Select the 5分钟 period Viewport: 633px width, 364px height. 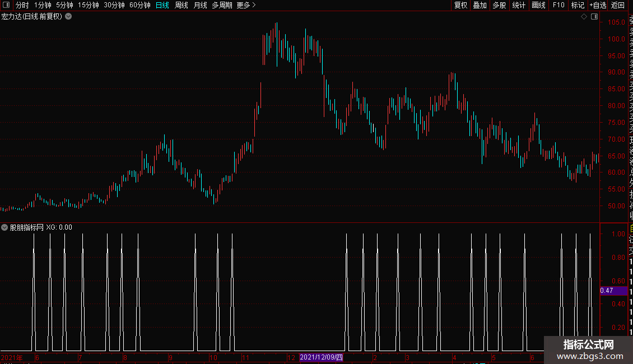64,5
